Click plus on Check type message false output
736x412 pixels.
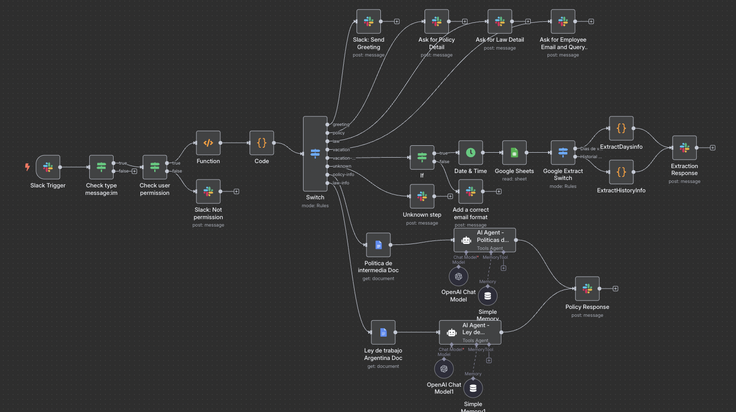coord(134,171)
